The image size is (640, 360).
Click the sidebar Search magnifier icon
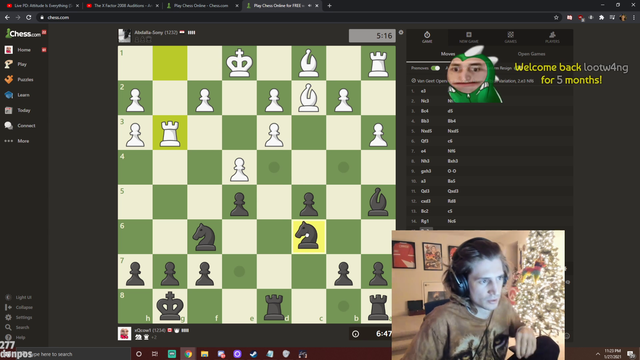click(8, 327)
